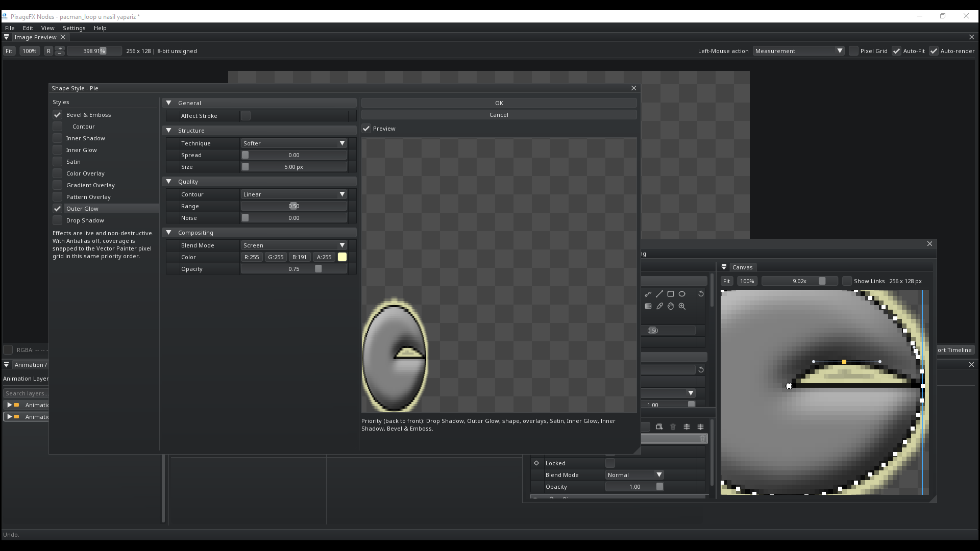Click the Cancel button
980x551 pixels.
click(x=499, y=115)
